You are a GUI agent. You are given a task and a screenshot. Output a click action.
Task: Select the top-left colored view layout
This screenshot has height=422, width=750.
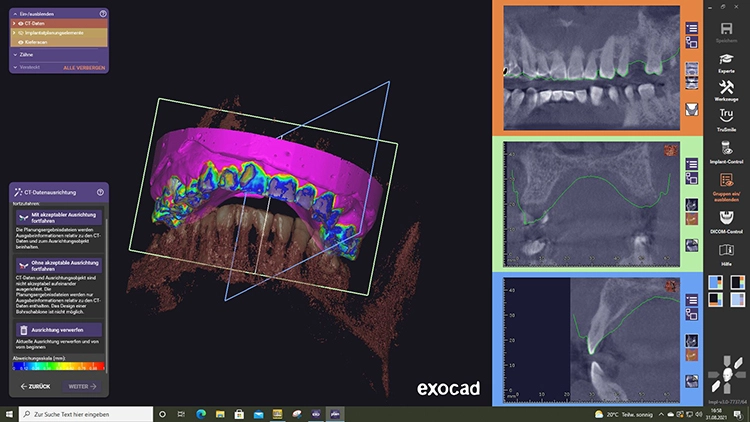point(716,282)
